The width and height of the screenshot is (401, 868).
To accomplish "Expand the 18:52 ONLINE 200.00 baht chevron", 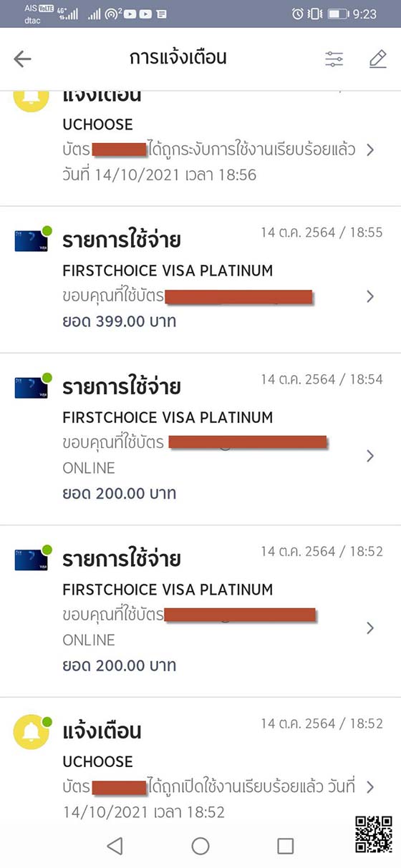I will click(370, 628).
